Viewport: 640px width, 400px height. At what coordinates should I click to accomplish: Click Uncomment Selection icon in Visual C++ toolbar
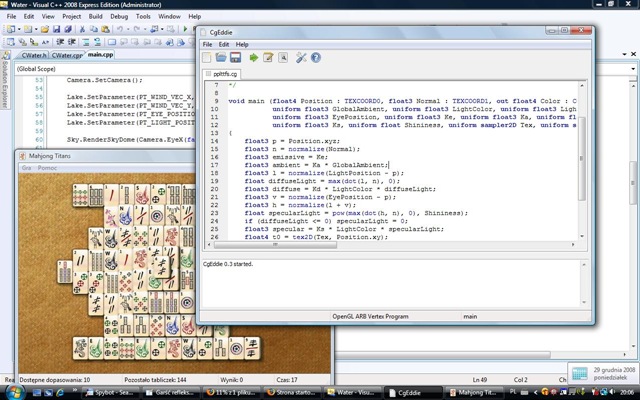pos(98,42)
